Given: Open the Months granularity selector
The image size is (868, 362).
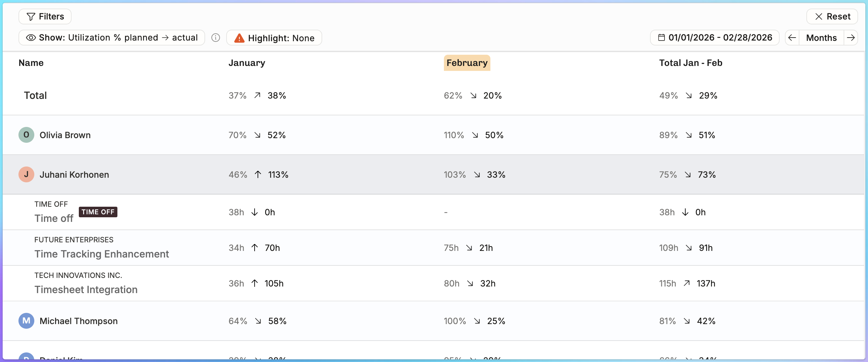Looking at the screenshot, I should pyautogui.click(x=821, y=38).
